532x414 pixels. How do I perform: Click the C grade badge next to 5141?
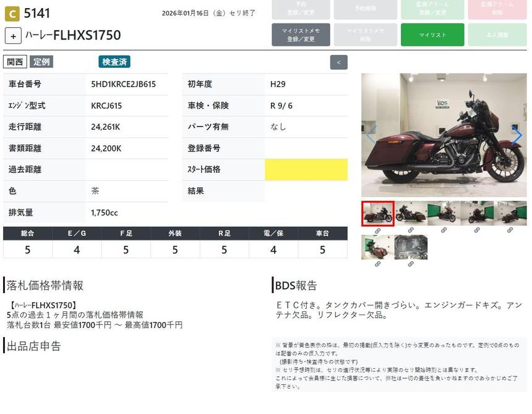pos(12,14)
